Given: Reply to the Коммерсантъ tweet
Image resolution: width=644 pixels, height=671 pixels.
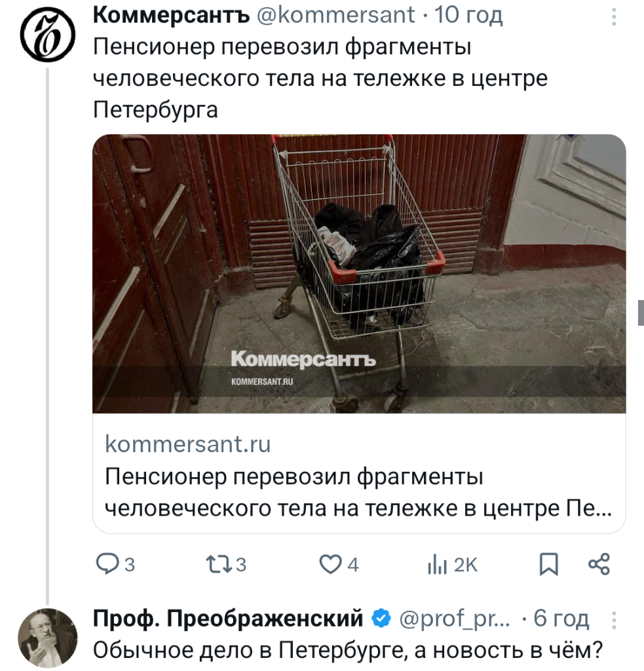Looking at the screenshot, I should tap(106, 564).
